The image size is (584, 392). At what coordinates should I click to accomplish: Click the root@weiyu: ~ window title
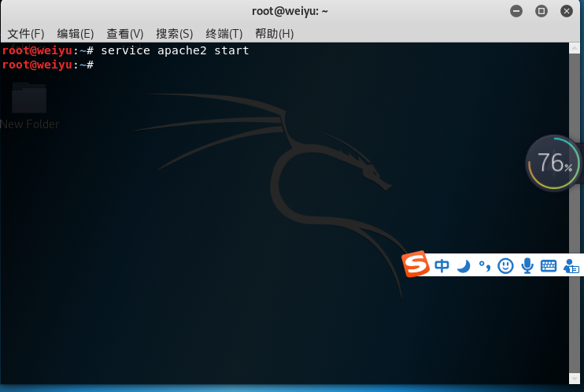[290, 12]
